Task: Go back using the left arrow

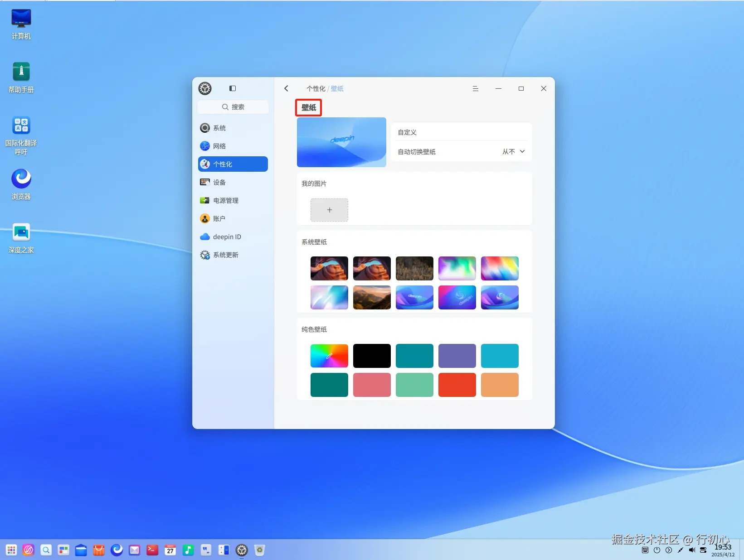Action: 286,88
